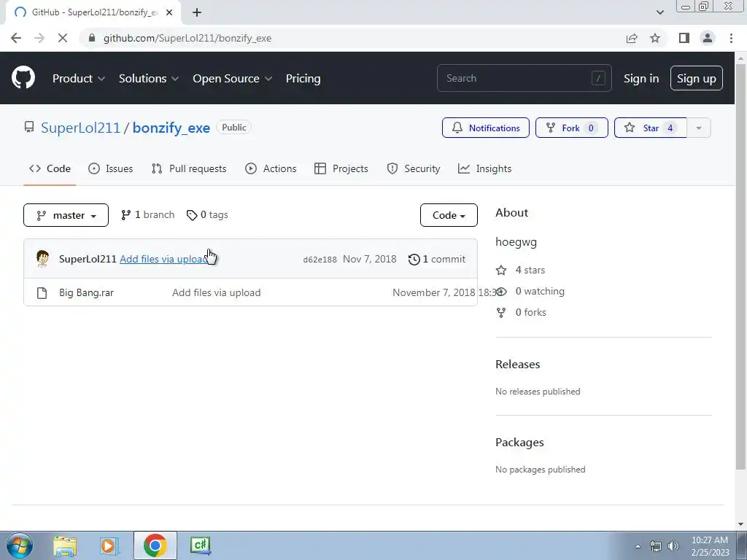Select the address bar URL
Screen dimensions: 747x560
click(x=187, y=38)
